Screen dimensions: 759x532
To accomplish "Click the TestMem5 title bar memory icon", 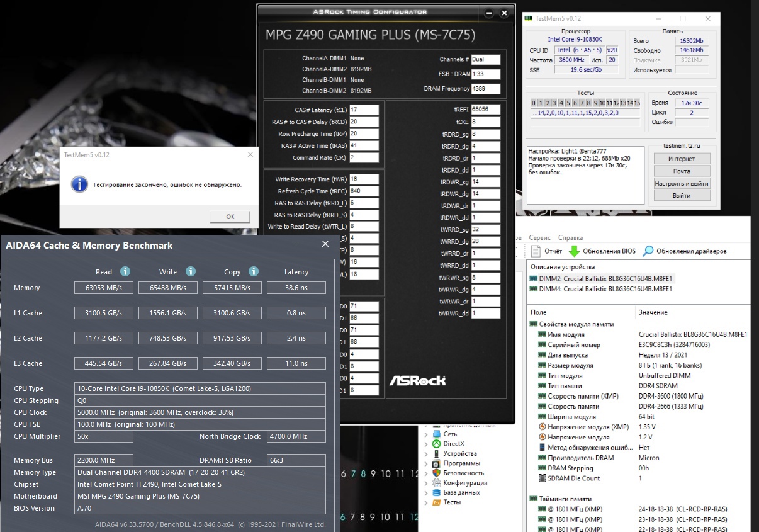I will click(528, 19).
